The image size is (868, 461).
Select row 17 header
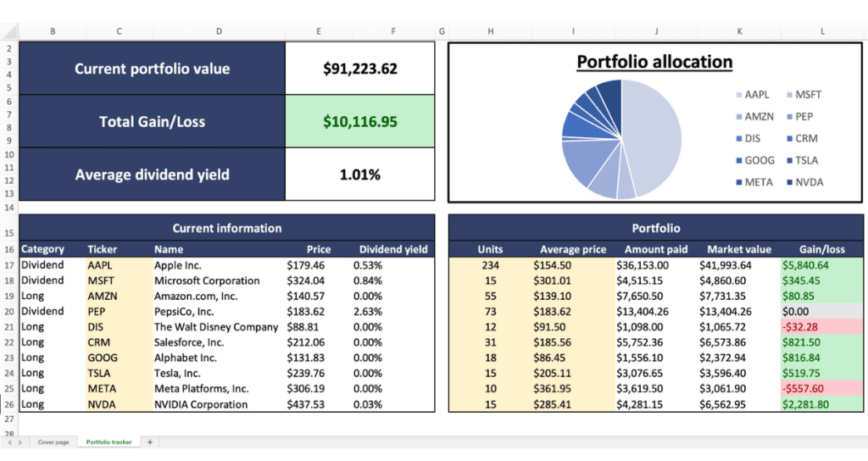[x=8, y=265]
